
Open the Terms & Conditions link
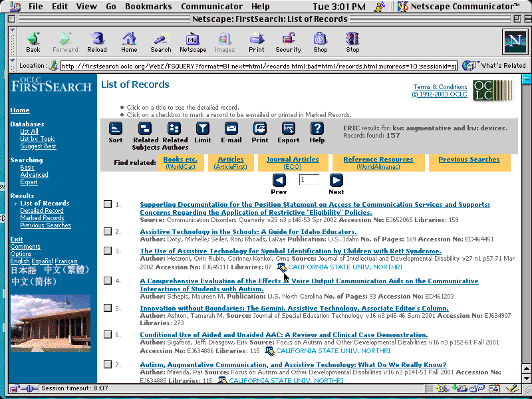click(440, 87)
